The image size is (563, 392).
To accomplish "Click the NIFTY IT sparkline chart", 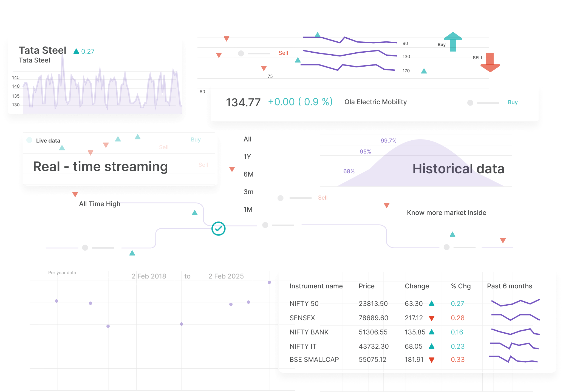I will (x=514, y=345).
